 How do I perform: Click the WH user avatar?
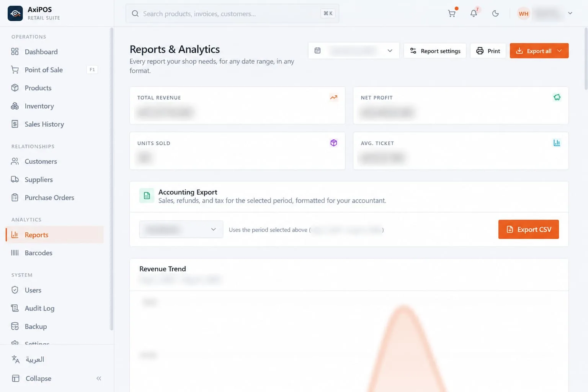coord(524,14)
